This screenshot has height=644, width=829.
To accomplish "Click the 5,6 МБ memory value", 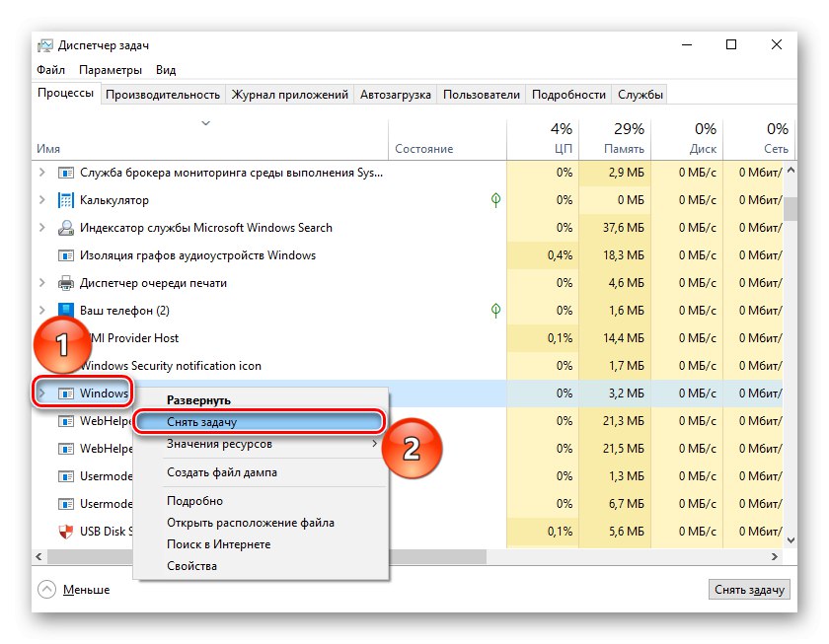I will (x=627, y=532).
